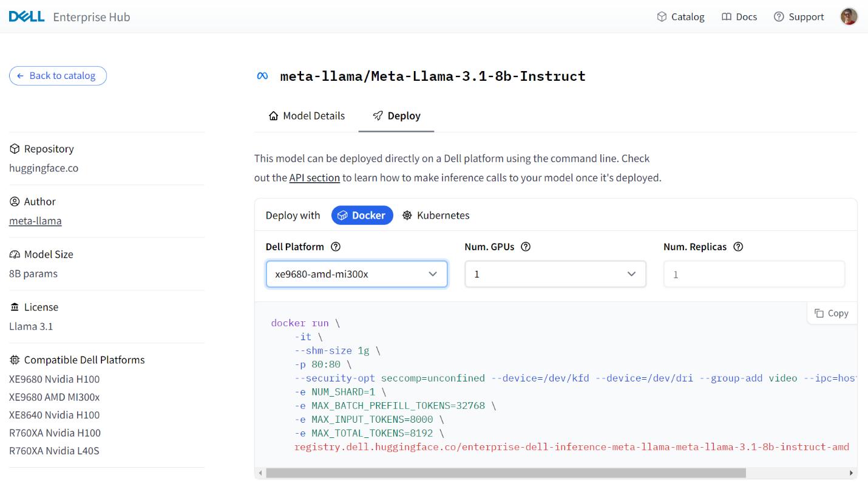Open the Dell Platform dropdown
The height and width of the screenshot is (492, 868).
pos(357,274)
